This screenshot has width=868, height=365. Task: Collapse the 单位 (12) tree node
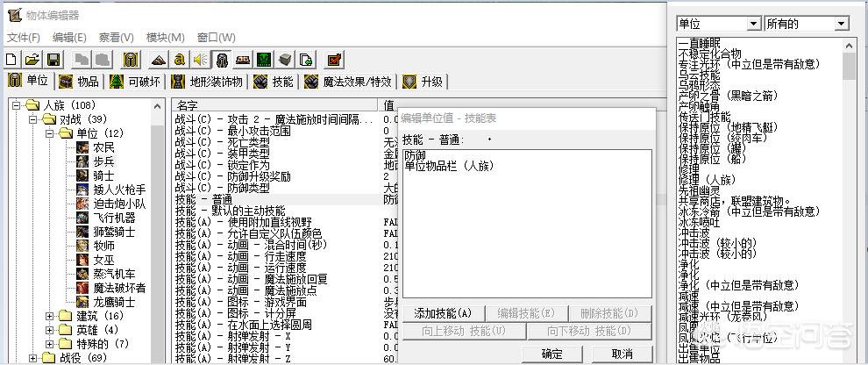tap(50, 133)
